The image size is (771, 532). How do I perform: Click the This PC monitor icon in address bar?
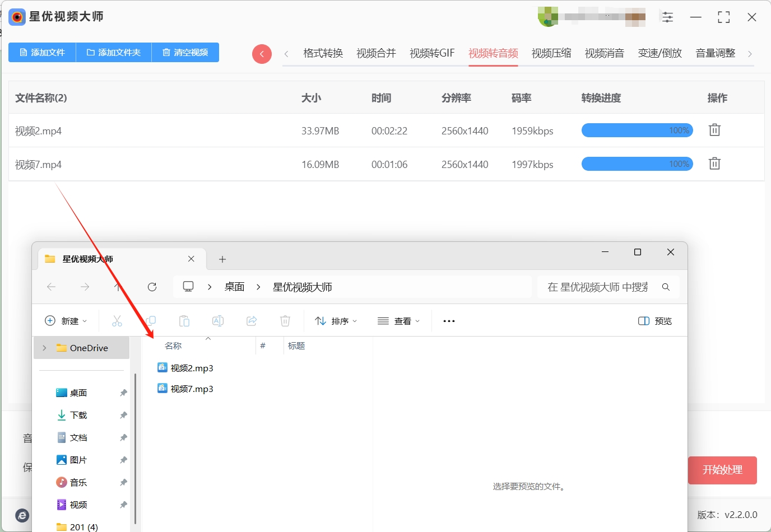tap(188, 287)
